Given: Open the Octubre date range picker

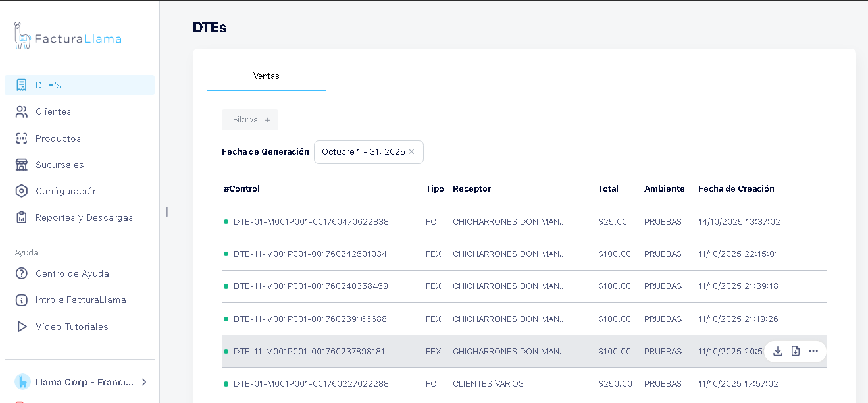Looking at the screenshot, I should [363, 152].
